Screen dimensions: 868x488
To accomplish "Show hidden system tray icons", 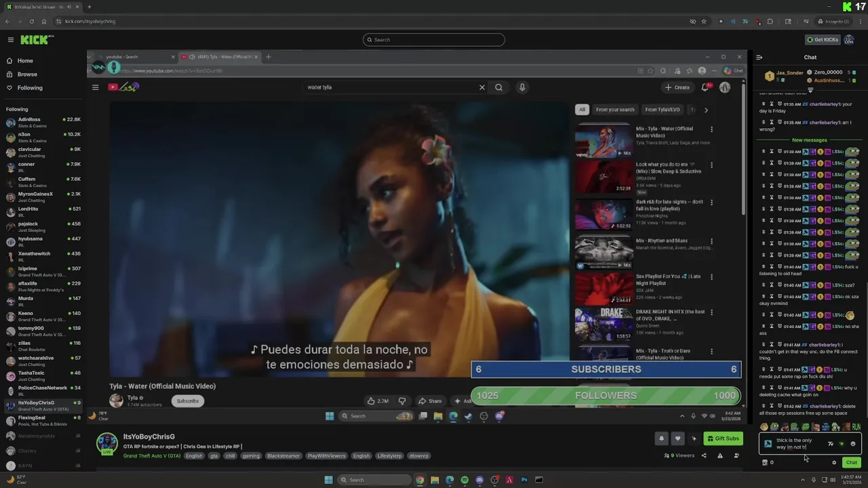I will pos(803,480).
